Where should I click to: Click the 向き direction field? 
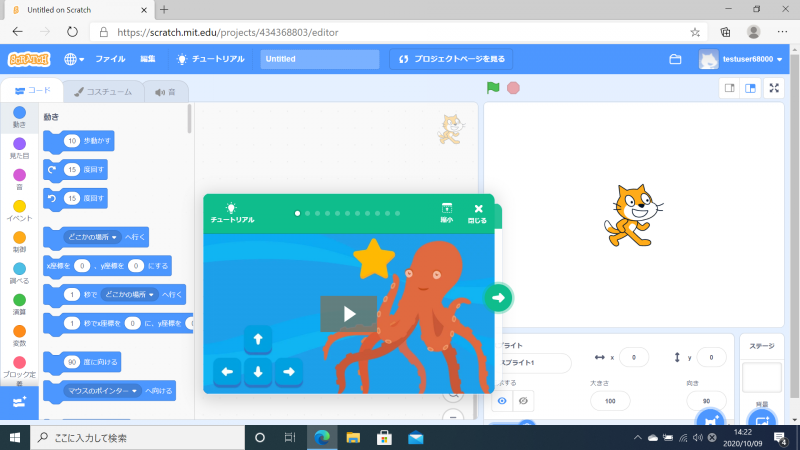coord(706,401)
